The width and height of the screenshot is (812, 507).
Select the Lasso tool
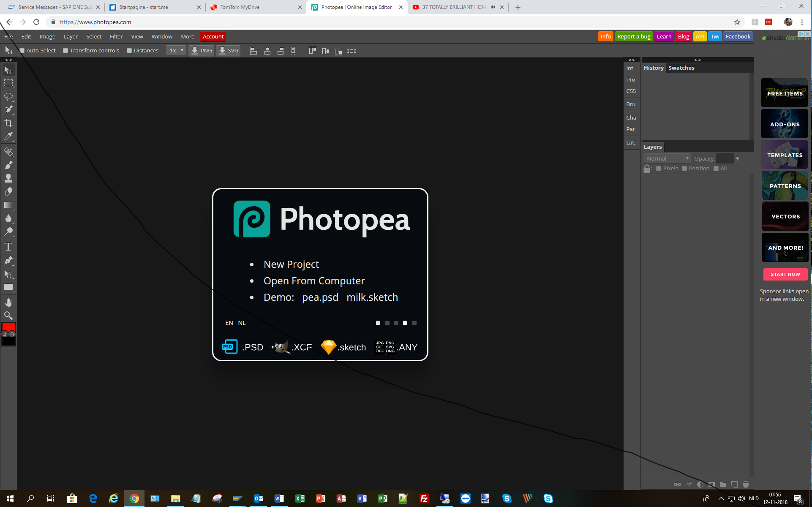(8, 97)
